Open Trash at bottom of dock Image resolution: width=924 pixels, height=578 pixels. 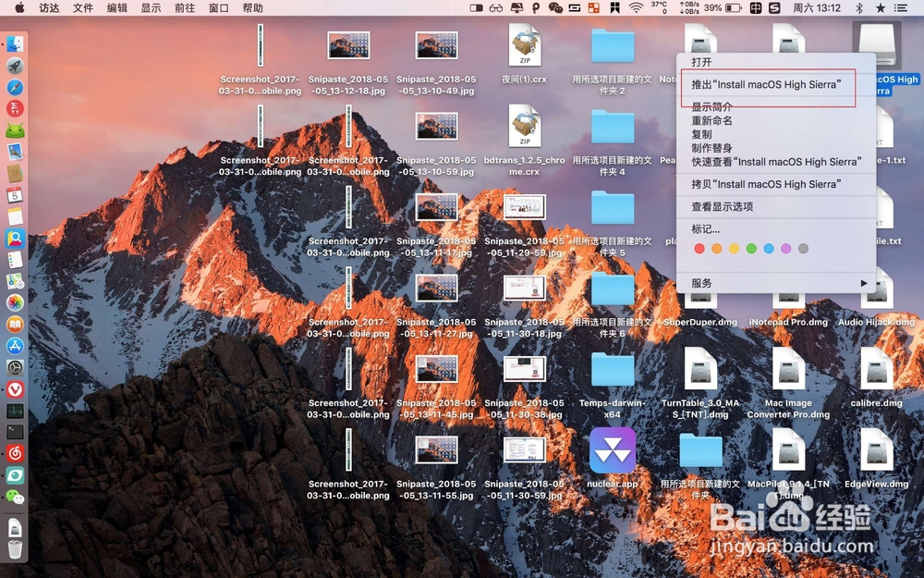pyautogui.click(x=16, y=549)
